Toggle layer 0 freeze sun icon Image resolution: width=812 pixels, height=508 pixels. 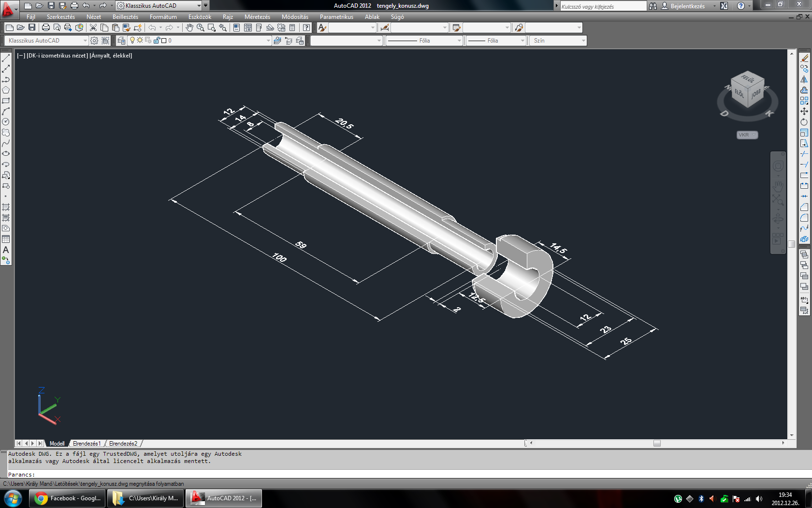(x=140, y=41)
